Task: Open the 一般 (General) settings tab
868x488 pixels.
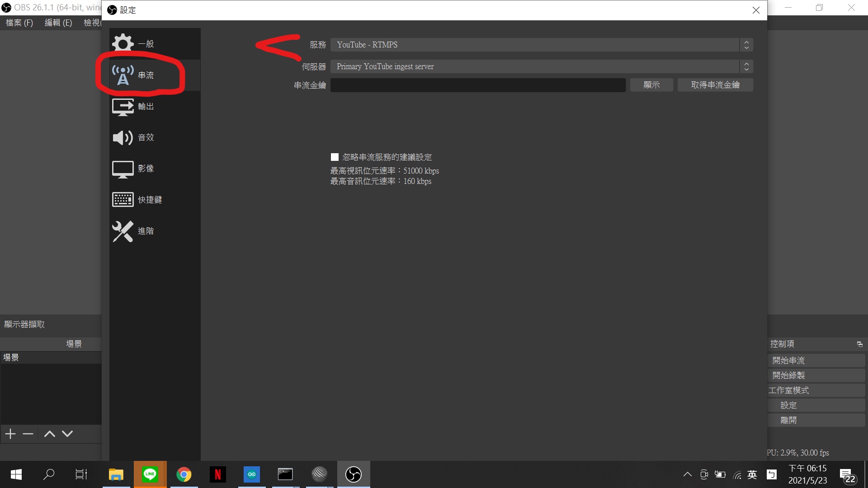Action: (x=155, y=44)
